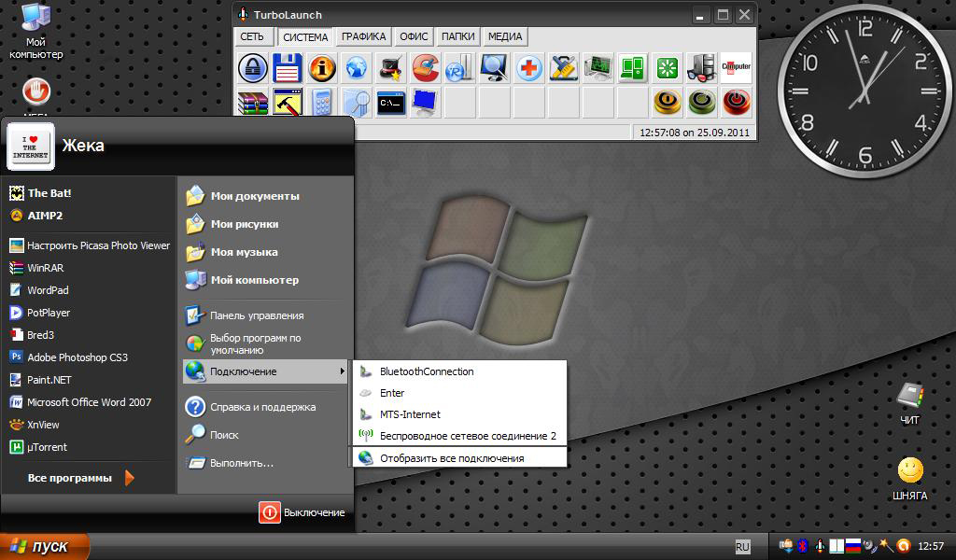Launch the top hat with star icon
The image size is (956, 560).
pos(391,67)
